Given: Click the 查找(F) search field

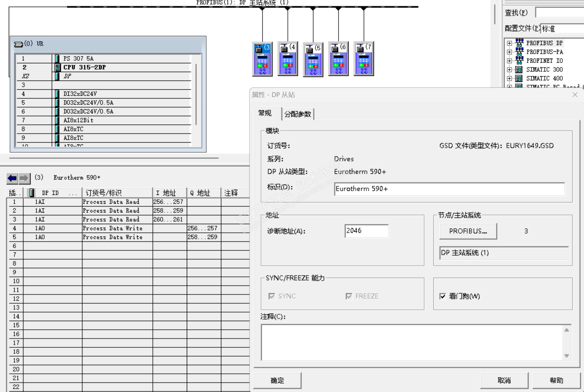Looking at the screenshot, I should click(560, 13).
